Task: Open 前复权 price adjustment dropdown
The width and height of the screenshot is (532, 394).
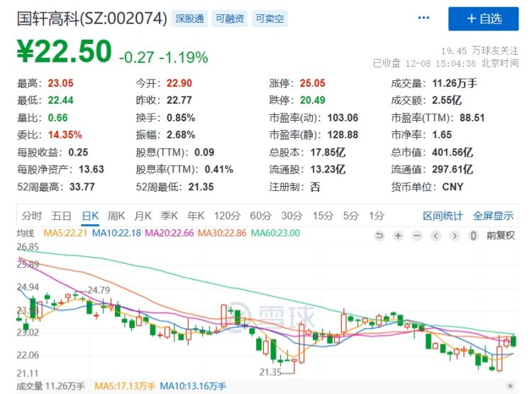Action: pos(501,236)
